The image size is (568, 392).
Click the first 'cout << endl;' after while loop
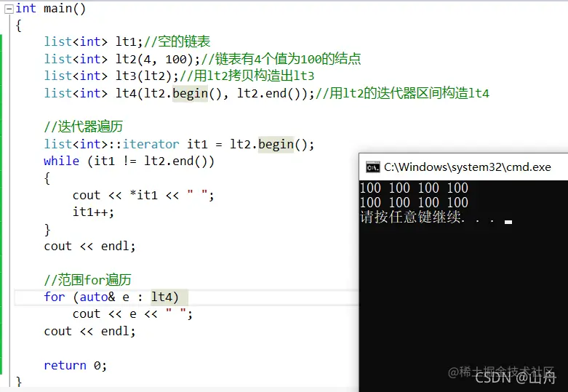[x=90, y=247]
